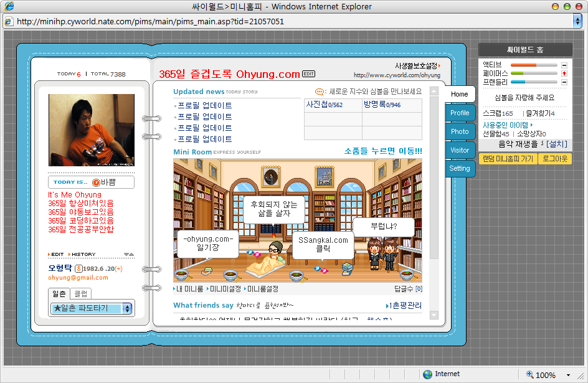Viewport: 588px width, 383px height.
Task: Click the Internet zone globe icon in status bar
Action: point(427,374)
